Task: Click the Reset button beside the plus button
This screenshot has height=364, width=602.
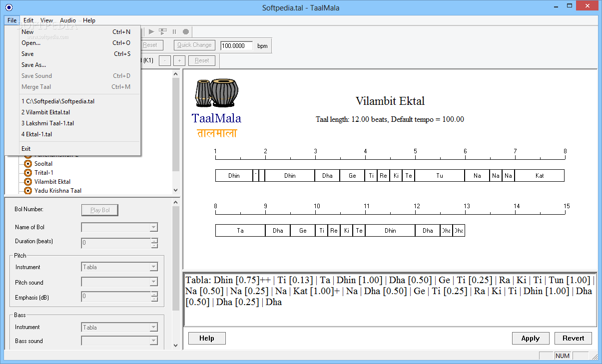Action: (x=202, y=60)
